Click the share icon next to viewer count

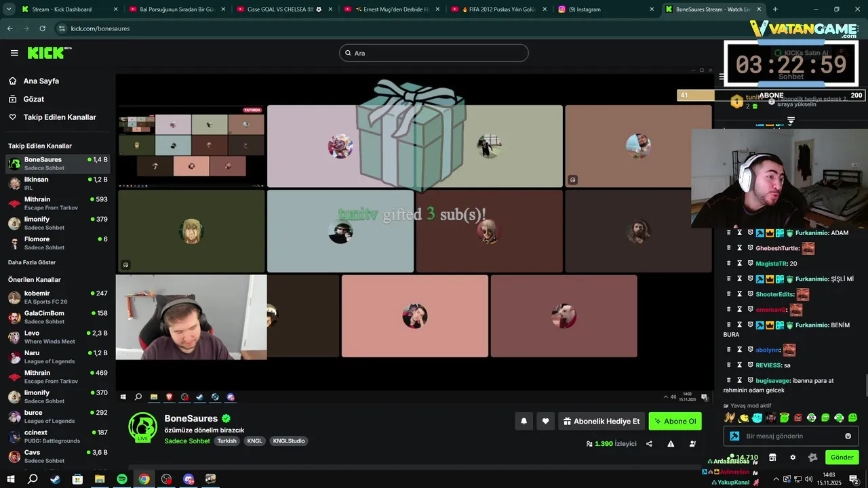tap(649, 444)
